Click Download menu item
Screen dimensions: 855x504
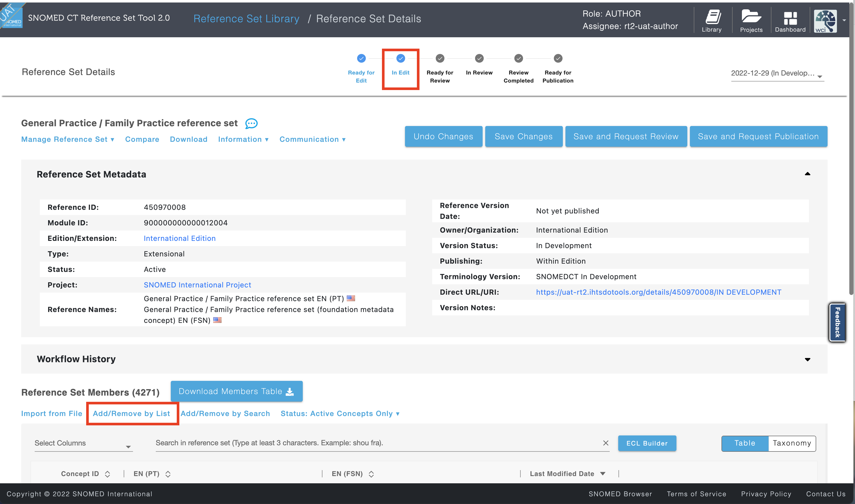189,139
